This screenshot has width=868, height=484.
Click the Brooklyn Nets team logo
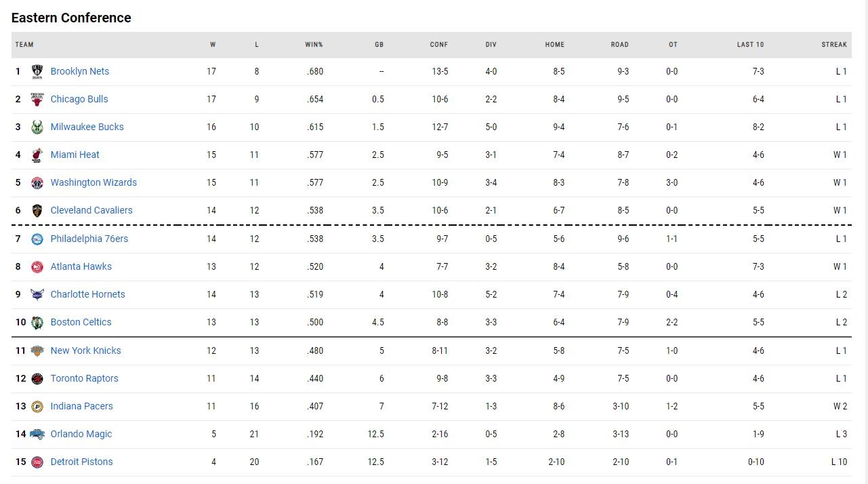[x=37, y=72]
